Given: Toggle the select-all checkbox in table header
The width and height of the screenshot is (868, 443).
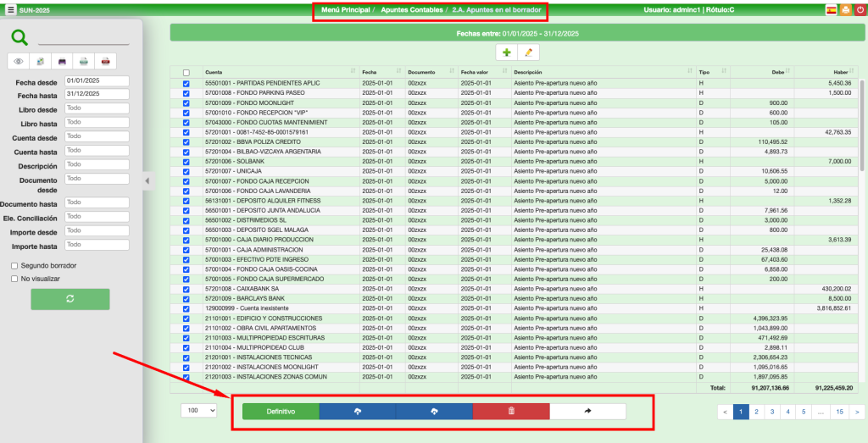Looking at the screenshot, I should tap(186, 73).
